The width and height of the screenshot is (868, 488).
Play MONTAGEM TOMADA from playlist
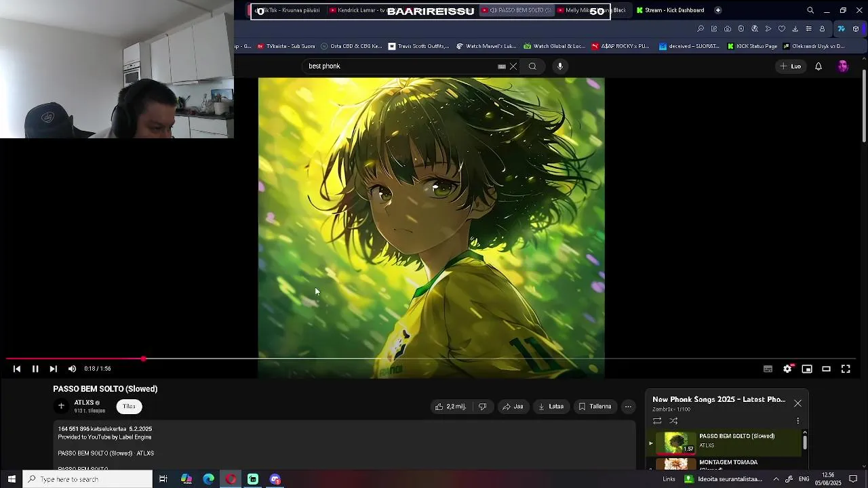point(724,464)
